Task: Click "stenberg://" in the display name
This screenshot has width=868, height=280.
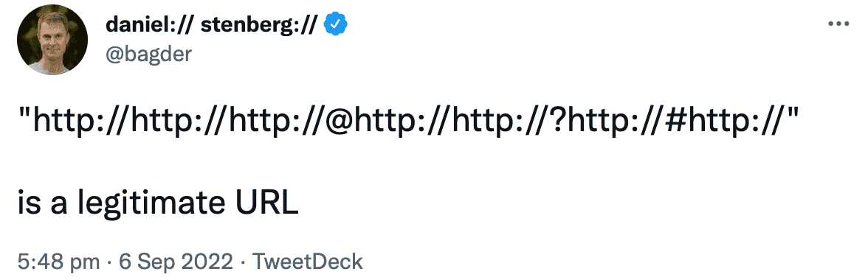Action: (258, 25)
